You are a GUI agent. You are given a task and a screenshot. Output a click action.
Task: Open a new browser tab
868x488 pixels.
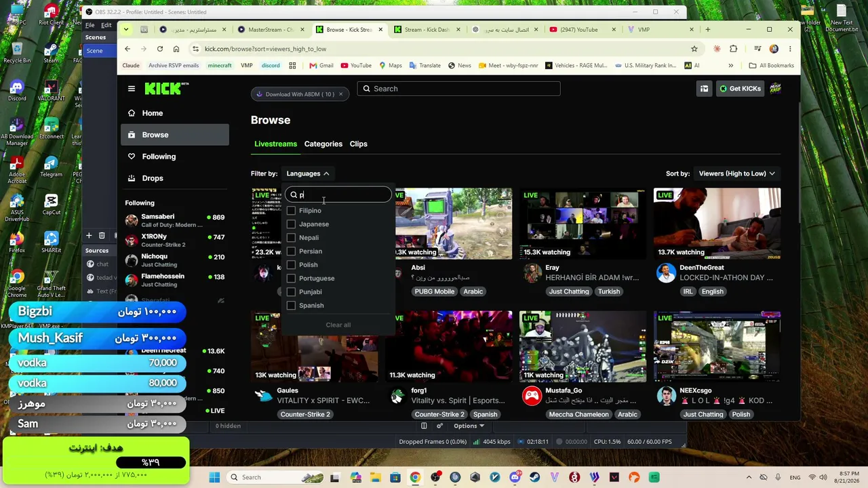(708, 30)
